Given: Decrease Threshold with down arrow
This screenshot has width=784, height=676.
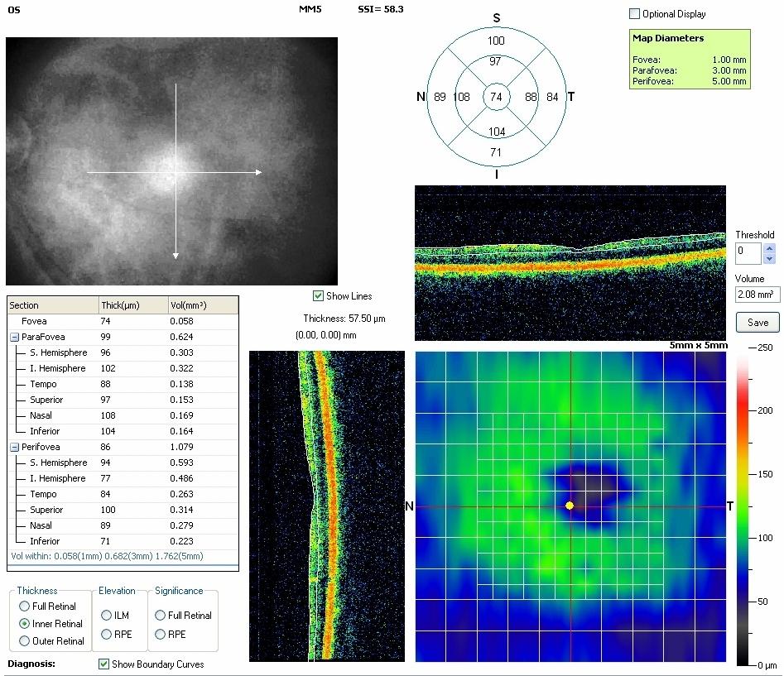Looking at the screenshot, I should (770, 258).
